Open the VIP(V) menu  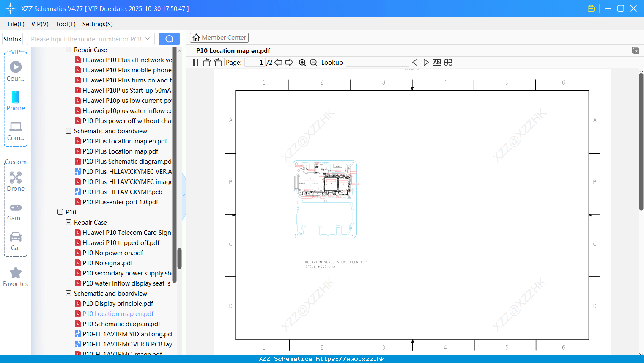point(40,24)
